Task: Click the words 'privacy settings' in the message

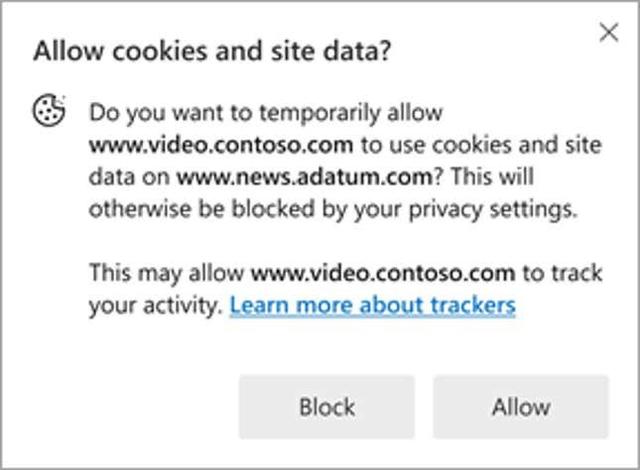Action: 493,210
